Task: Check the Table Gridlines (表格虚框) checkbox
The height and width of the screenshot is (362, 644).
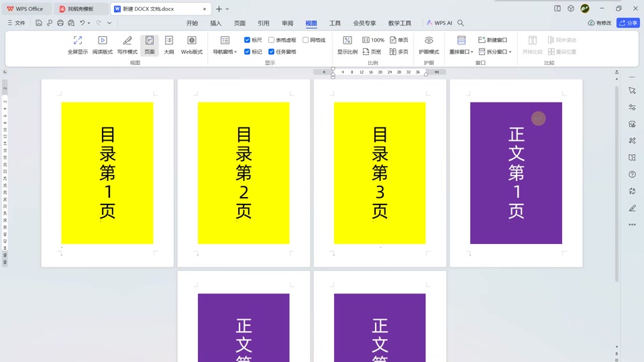Action: click(271, 40)
